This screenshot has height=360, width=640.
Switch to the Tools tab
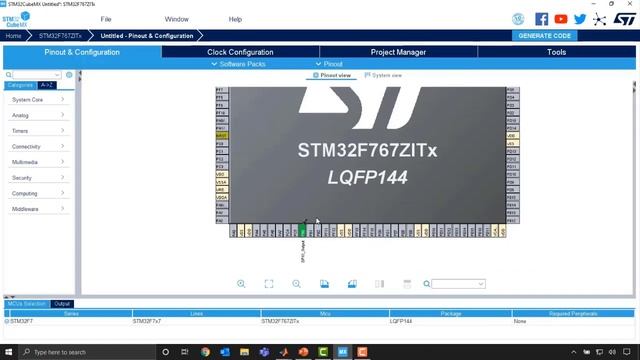tap(556, 52)
